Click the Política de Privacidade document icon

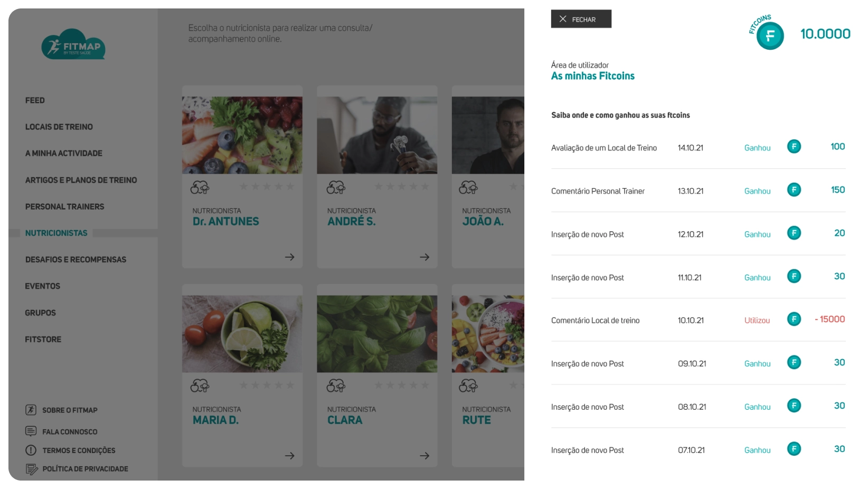[31, 469]
